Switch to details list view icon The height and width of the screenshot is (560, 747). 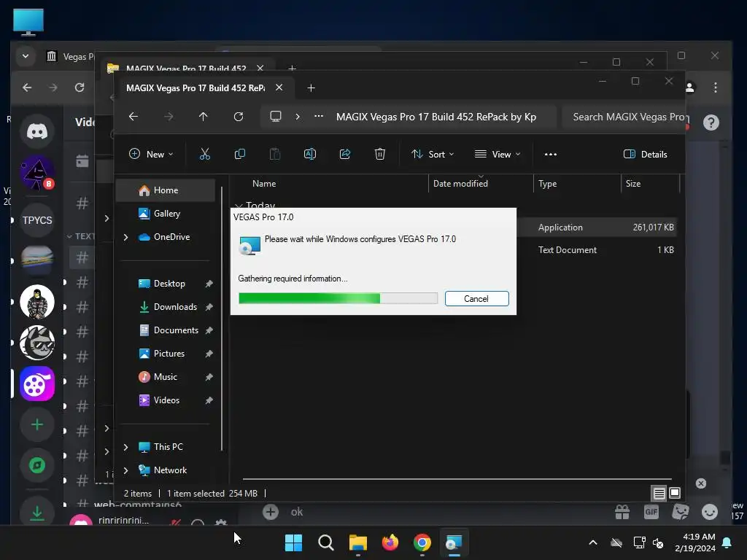point(659,494)
